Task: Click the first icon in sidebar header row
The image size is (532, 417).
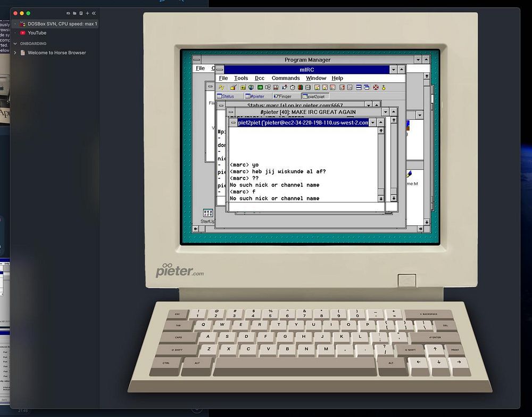Action: click(68, 13)
